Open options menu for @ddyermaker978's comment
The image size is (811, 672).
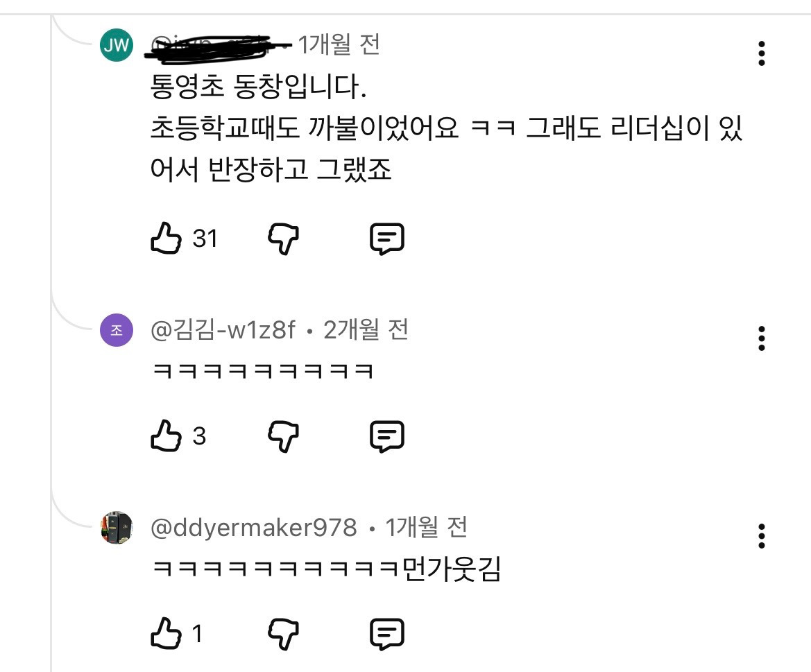click(762, 536)
